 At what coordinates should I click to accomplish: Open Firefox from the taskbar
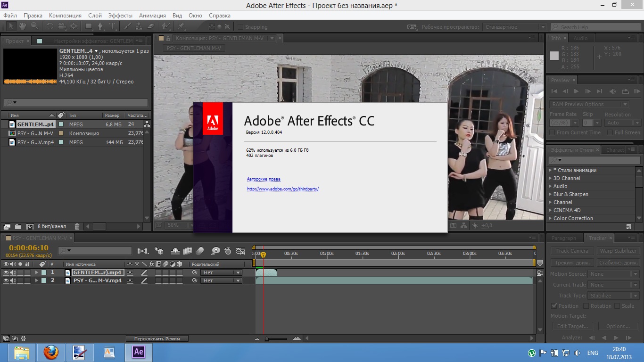[50, 352]
